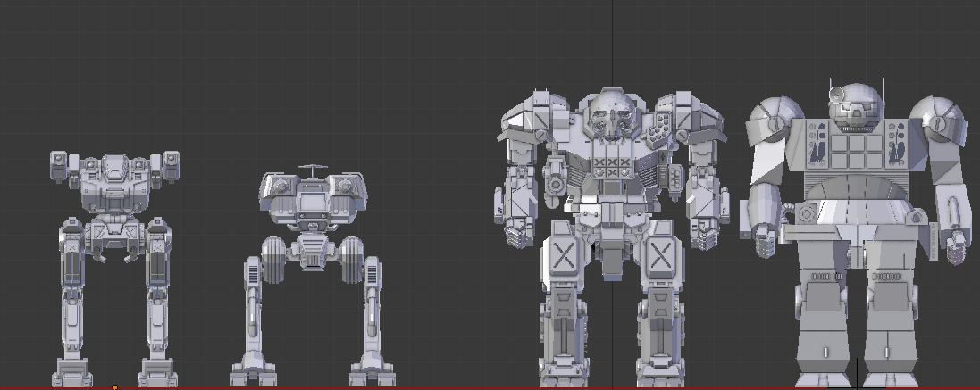Select the reverse-legged mech with twin shoulder pods
The image size is (980, 390).
point(115,269)
